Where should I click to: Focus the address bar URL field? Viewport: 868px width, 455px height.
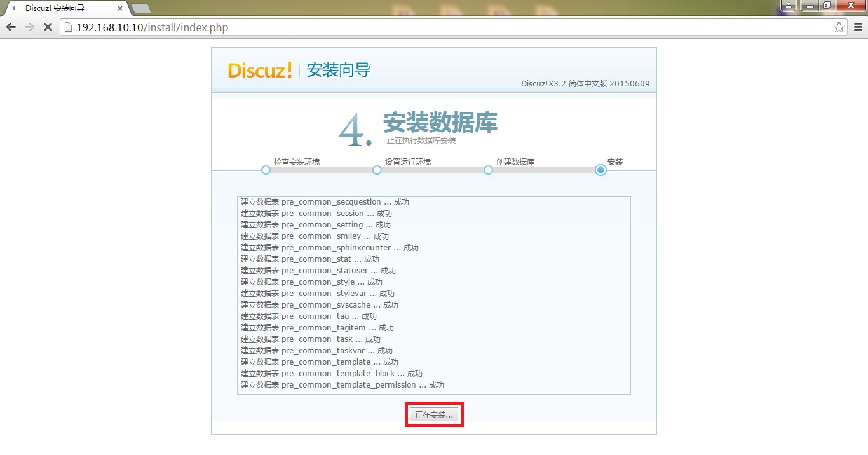click(445, 27)
